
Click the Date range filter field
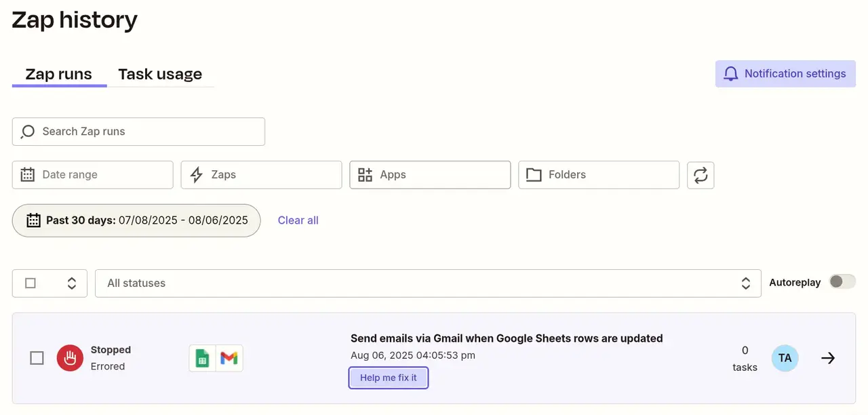[93, 175]
